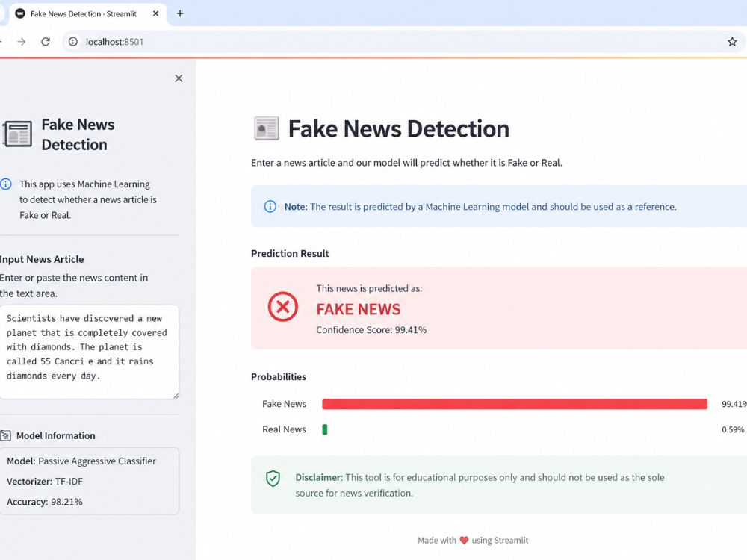Click the 'Enter a news article' description line
Image resolution: width=747 pixels, height=560 pixels.
406,162
